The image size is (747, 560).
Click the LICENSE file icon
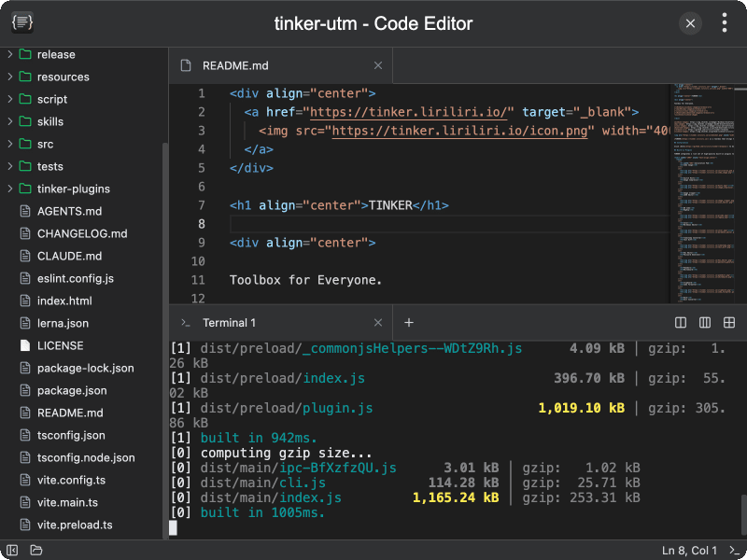[25, 345]
